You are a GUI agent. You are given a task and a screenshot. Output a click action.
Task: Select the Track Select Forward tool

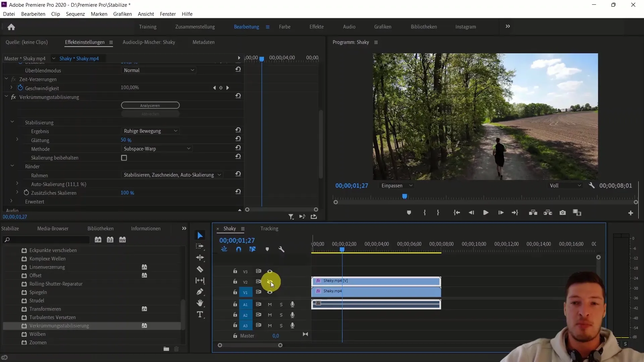coord(200,246)
